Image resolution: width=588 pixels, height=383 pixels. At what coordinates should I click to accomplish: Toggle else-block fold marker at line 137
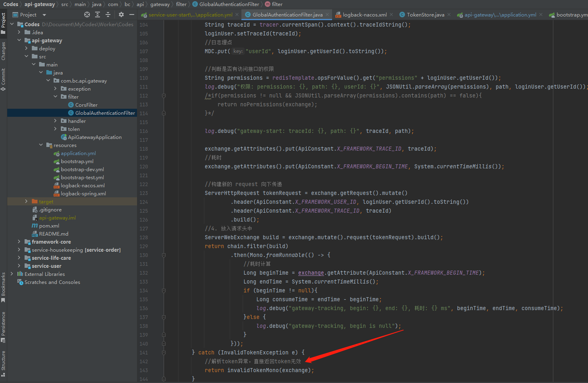pos(164,317)
